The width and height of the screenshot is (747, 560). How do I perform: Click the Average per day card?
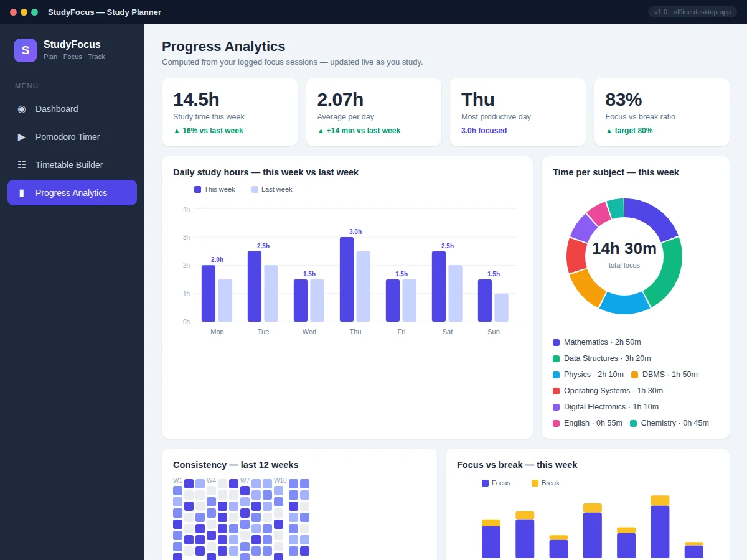coord(374,112)
